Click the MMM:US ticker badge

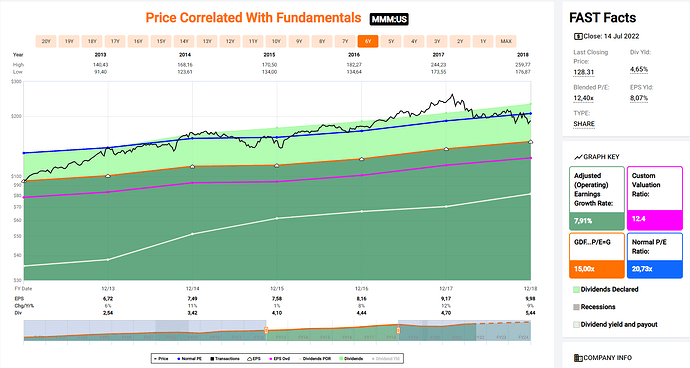click(389, 19)
